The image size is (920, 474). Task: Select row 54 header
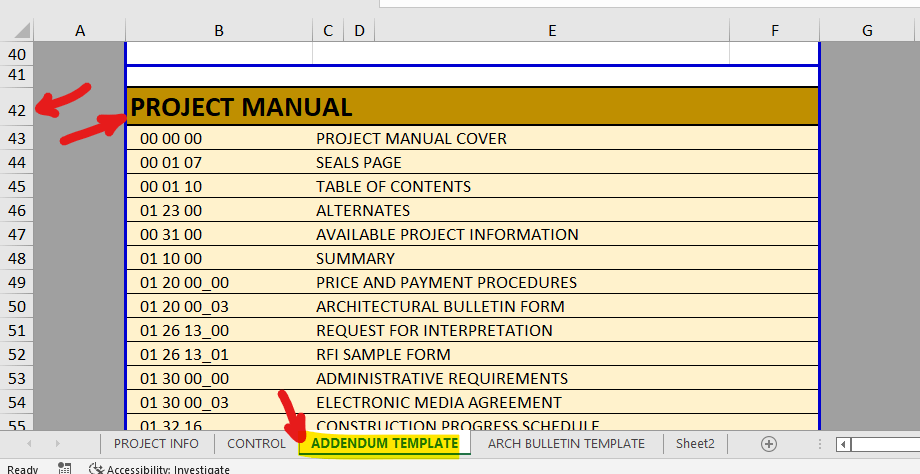(x=17, y=402)
